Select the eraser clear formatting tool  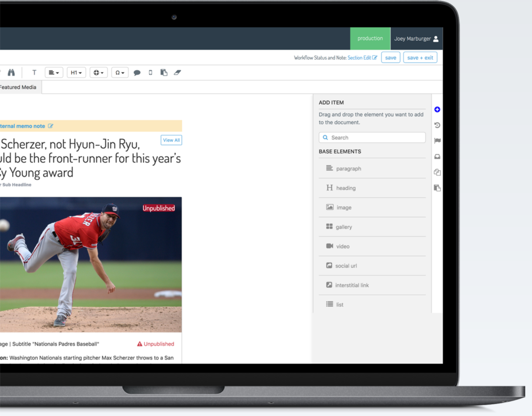(x=177, y=73)
